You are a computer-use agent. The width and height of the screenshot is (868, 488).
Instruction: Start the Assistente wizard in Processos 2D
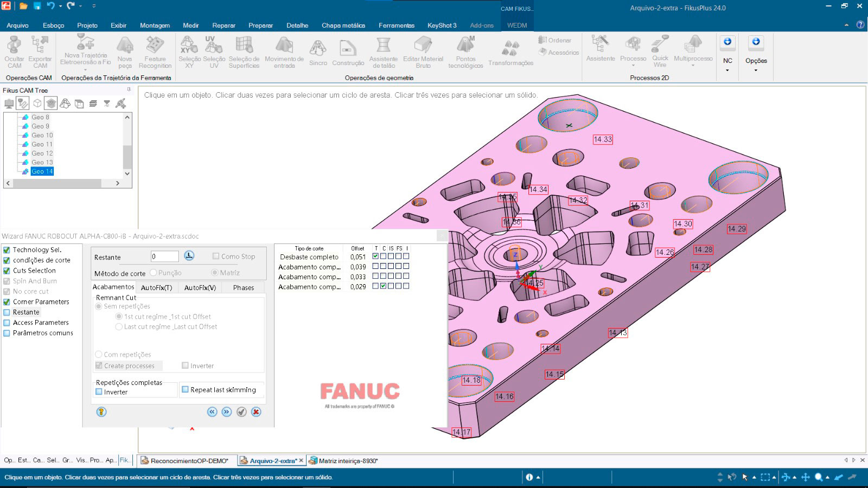tap(601, 49)
